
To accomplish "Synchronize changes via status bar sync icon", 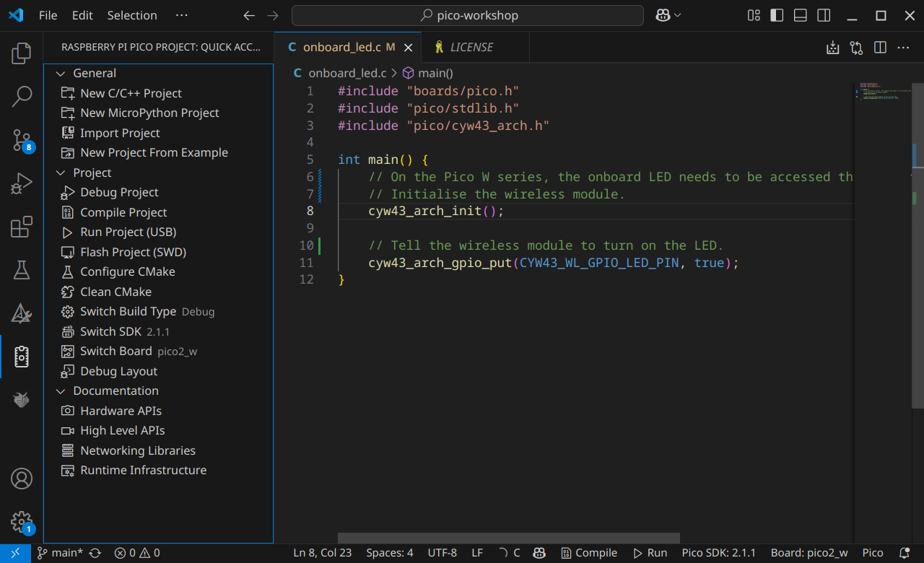I will [x=95, y=553].
